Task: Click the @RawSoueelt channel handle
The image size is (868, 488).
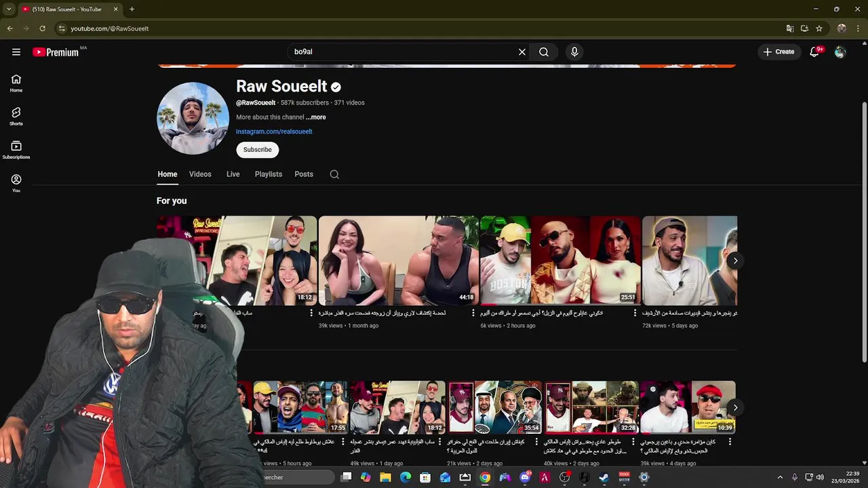Action: 256,103
